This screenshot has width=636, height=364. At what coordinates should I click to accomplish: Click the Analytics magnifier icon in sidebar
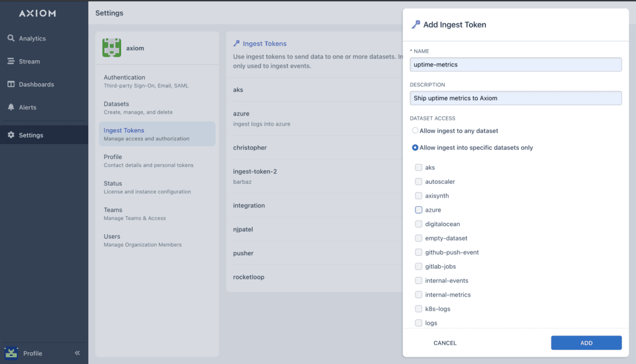[11, 39]
